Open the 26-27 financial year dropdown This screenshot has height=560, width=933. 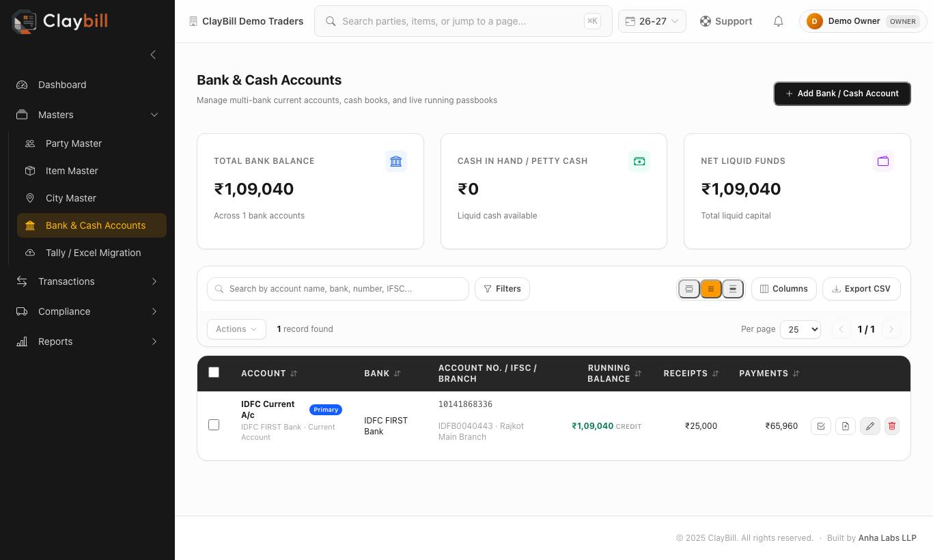pyautogui.click(x=652, y=21)
